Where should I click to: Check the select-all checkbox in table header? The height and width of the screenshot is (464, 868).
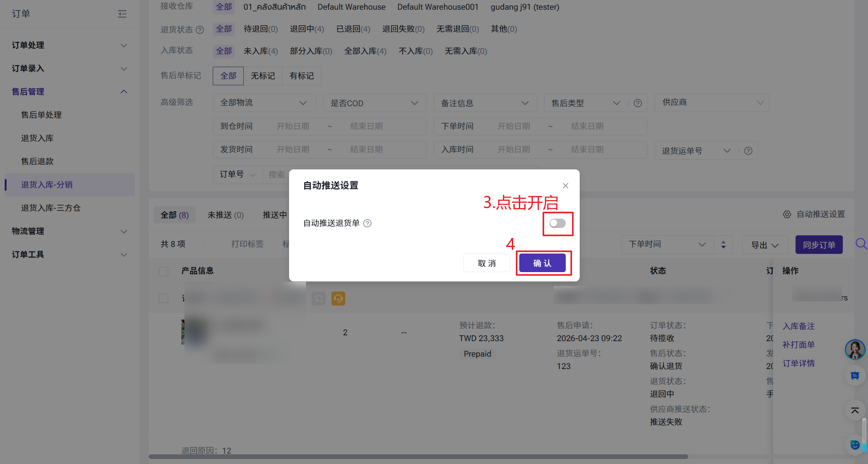click(x=164, y=271)
